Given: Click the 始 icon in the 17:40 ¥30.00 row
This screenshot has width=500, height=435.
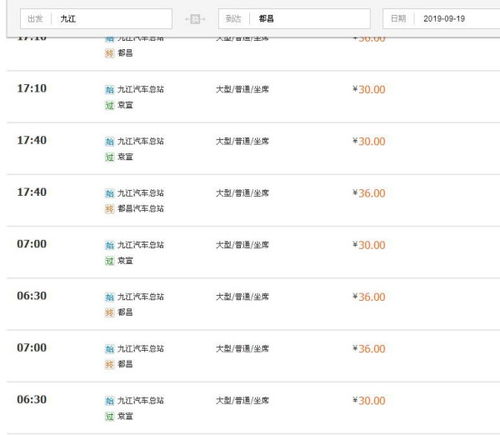Looking at the screenshot, I should click(109, 142).
